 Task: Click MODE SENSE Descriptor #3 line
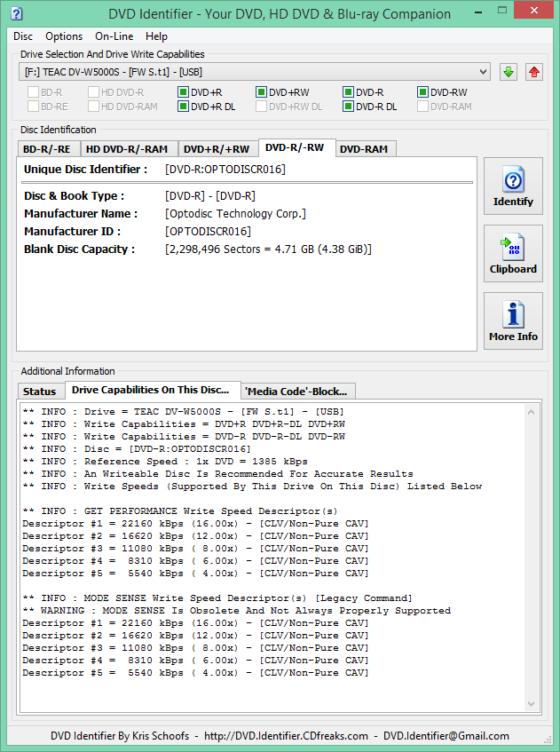(195, 648)
